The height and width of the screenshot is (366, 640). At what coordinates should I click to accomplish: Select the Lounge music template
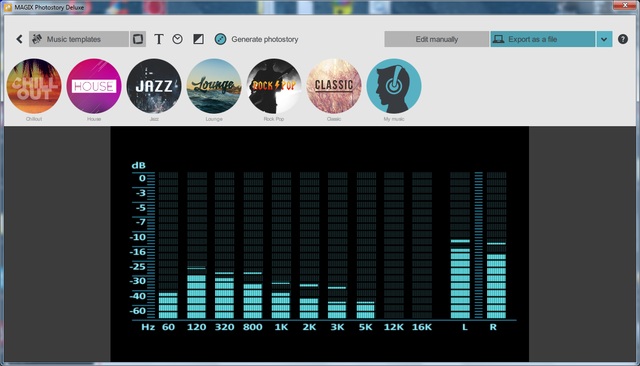(x=214, y=86)
